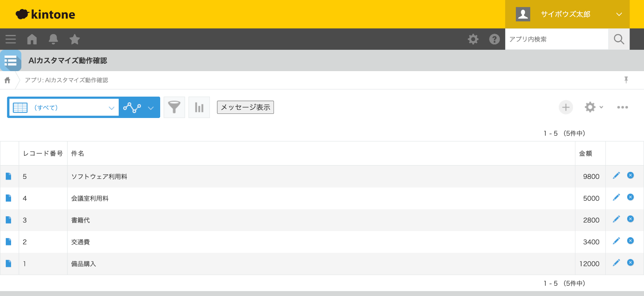Open the bar chart aggregate icon

(x=199, y=107)
